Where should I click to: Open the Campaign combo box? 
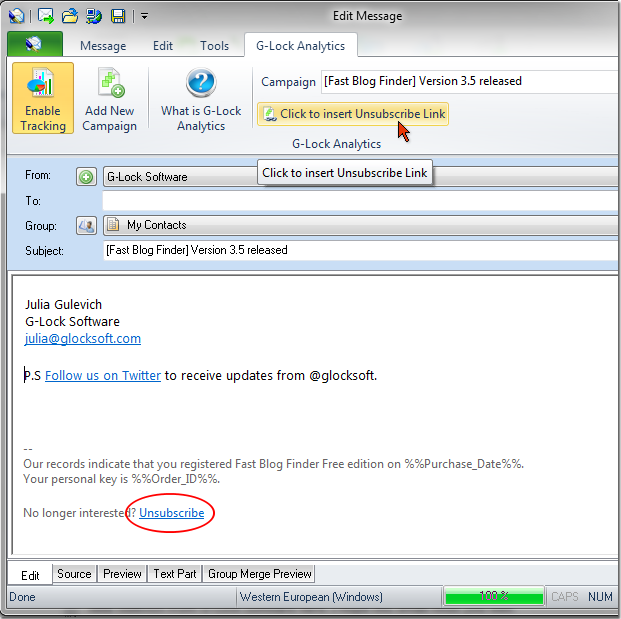(470, 82)
